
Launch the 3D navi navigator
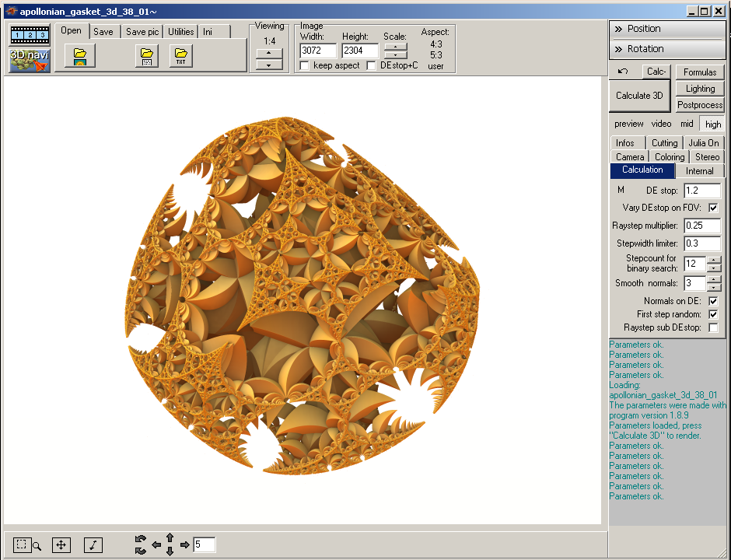pos(30,60)
